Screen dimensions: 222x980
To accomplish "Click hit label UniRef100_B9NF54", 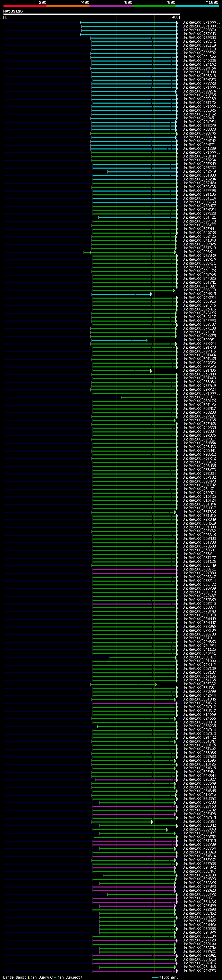I will (x=199, y=68).
